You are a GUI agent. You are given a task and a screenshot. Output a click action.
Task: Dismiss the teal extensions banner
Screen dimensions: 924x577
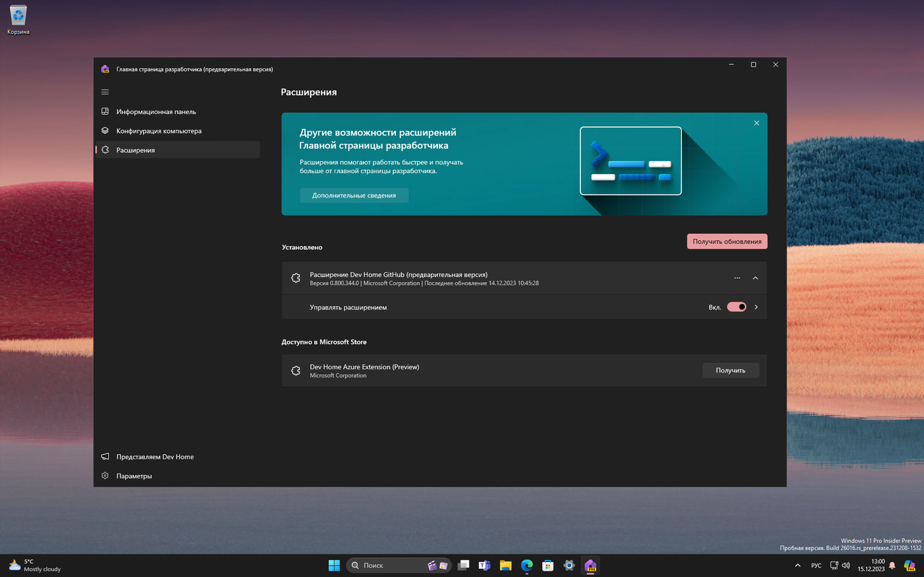pyautogui.click(x=756, y=123)
